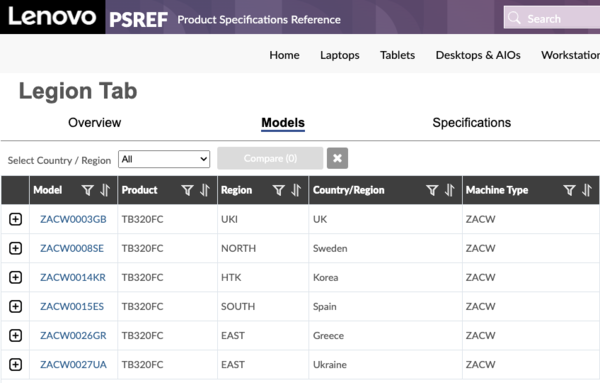Filter the Machine Type column

coord(569,190)
